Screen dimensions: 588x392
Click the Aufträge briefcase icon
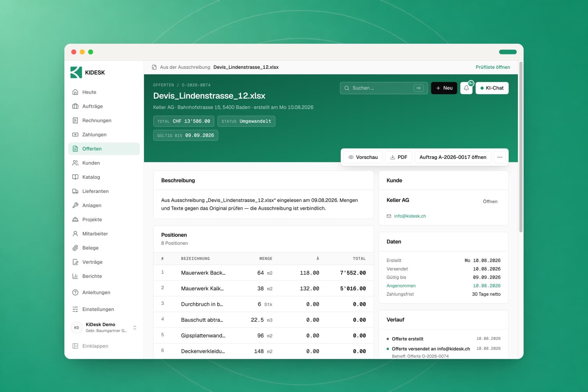point(75,106)
